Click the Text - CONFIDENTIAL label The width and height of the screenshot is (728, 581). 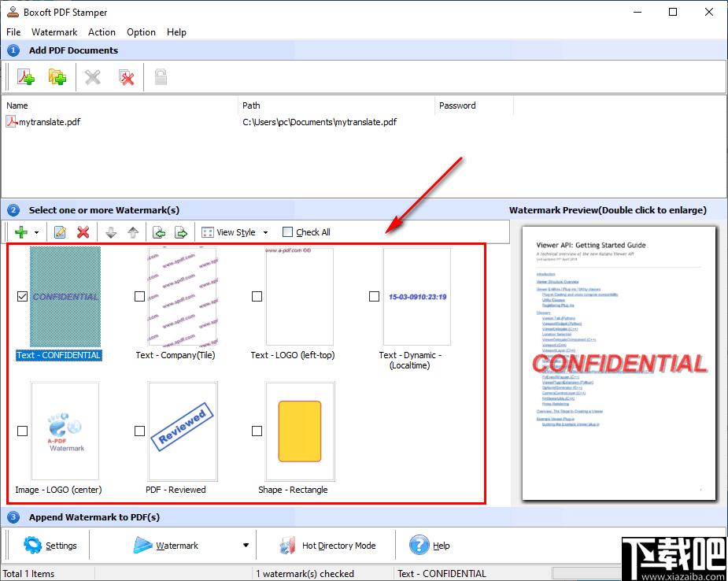coord(58,355)
